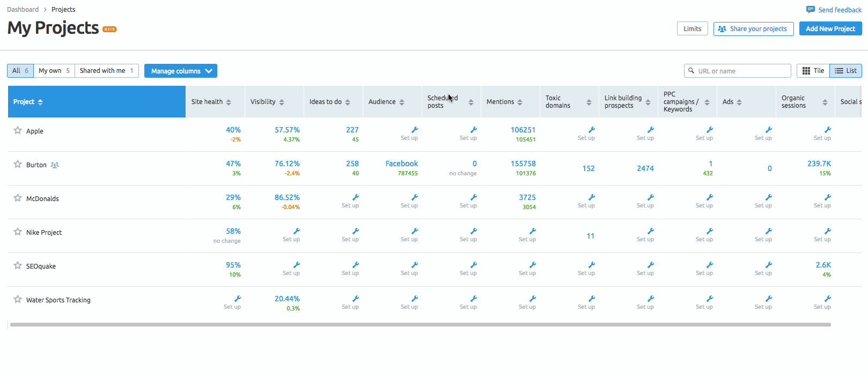Set up Mentions for SEOquake
Viewport: 868px width, 378px height.
click(x=527, y=269)
